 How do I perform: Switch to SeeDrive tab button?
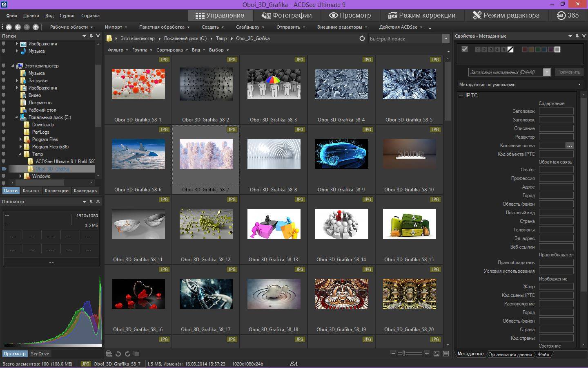click(40, 354)
